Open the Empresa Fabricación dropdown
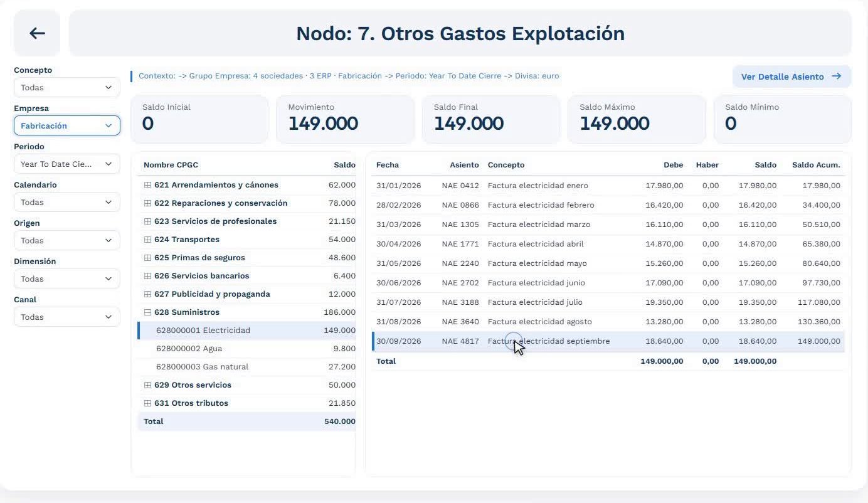Viewport: 868px width, 503px height. tap(66, 125)
